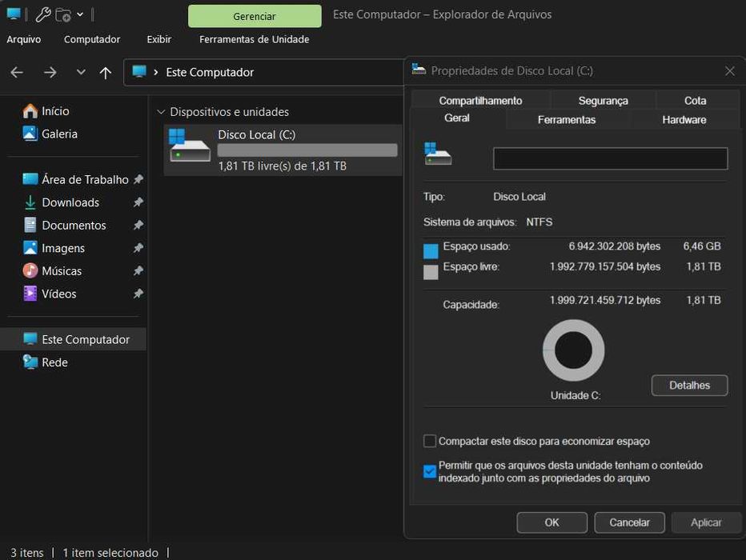Click the New Folder icon in quick access toolbar
Viewport: 746px width, 560px height.
pyautogui.click(x=62, y=15)
